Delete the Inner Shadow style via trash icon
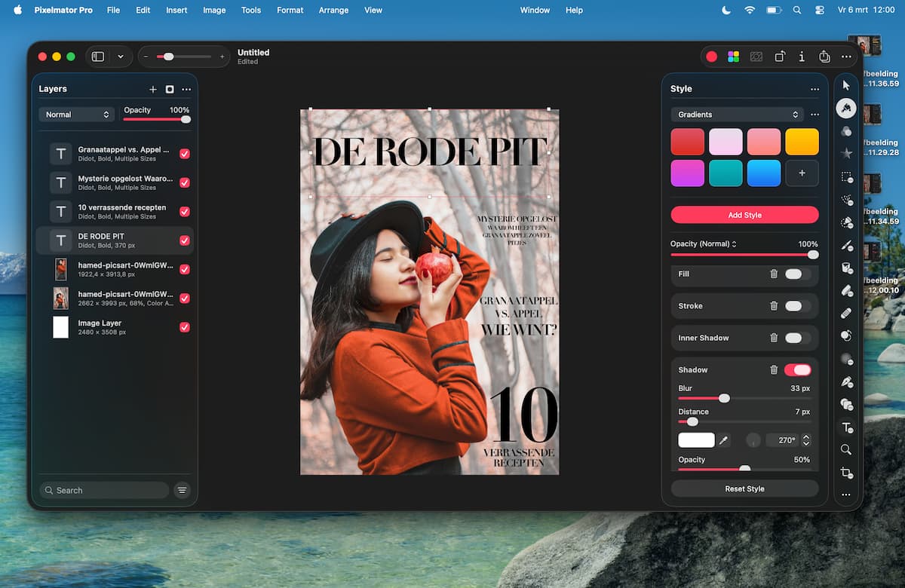Viewport: 905px width, 588px height. (x=774, y=338)
